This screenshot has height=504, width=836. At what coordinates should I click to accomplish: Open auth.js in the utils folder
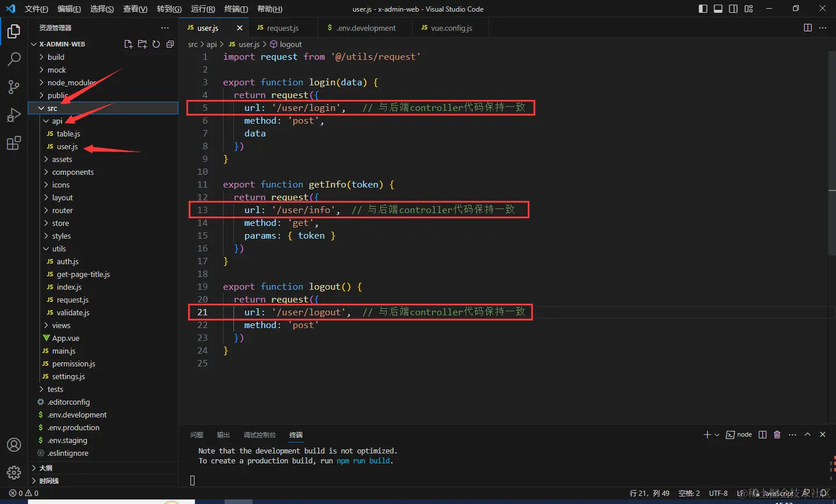[103, 261]
